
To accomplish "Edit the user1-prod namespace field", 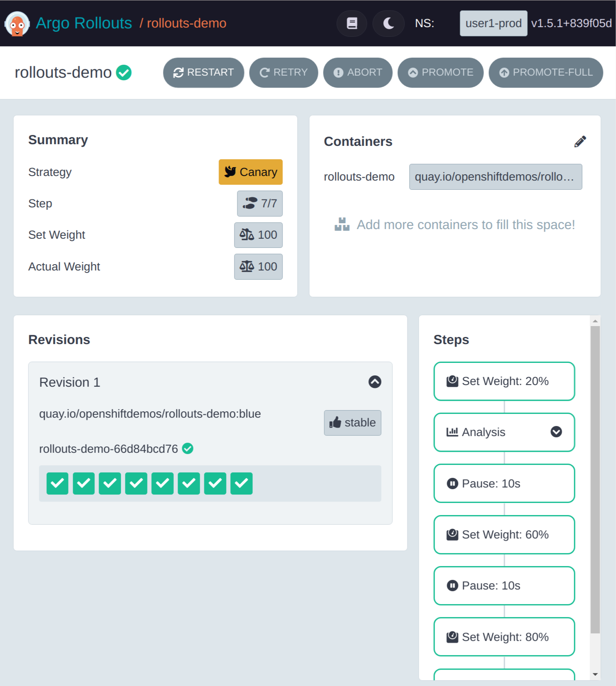I will tap(493, 23).
